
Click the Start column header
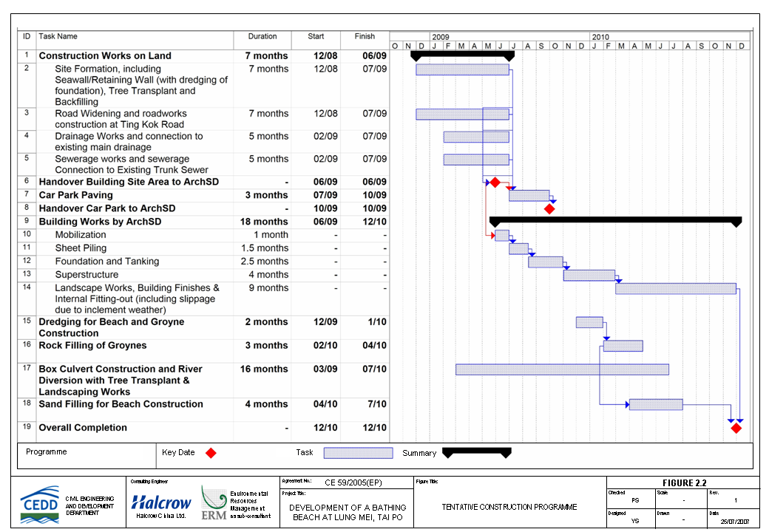coord(316,36)
